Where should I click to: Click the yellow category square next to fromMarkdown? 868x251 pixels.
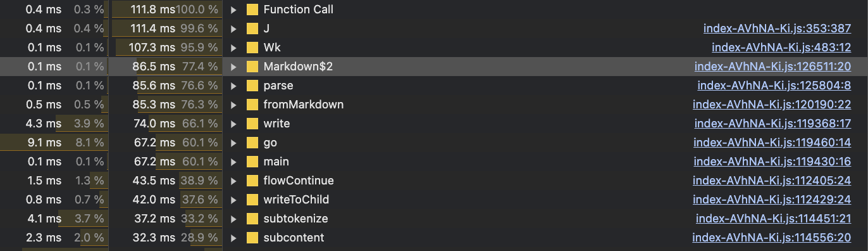252,105
